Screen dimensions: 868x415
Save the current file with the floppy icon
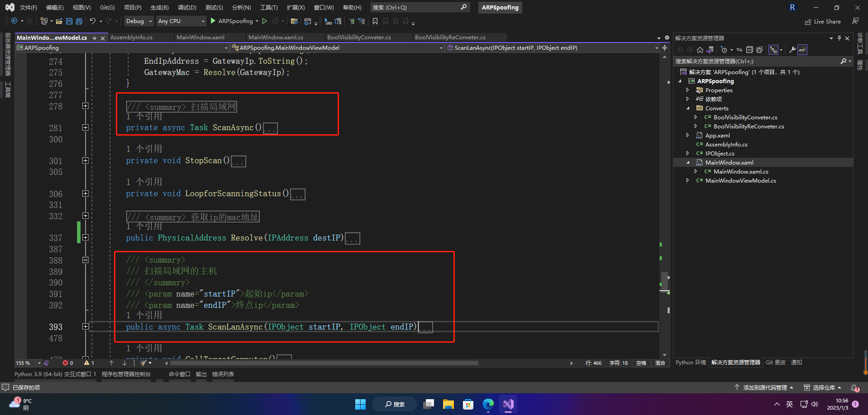pyautogui.click(x=69, y=21)
